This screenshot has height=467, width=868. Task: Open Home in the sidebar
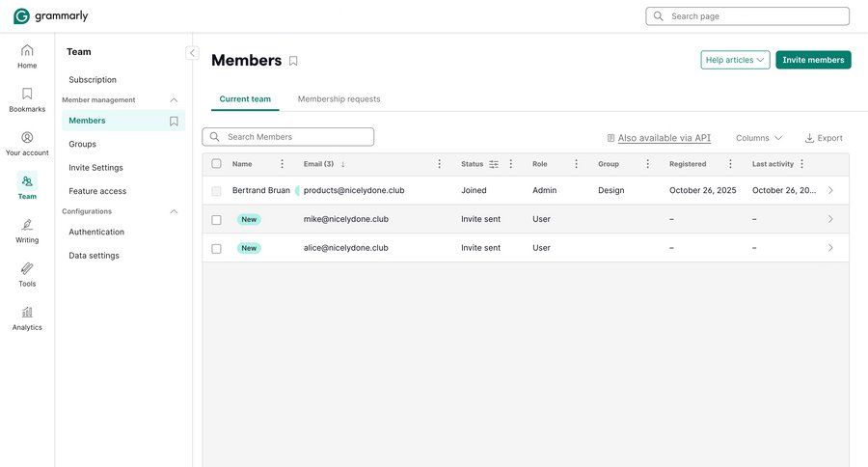(x=27, y=57)
